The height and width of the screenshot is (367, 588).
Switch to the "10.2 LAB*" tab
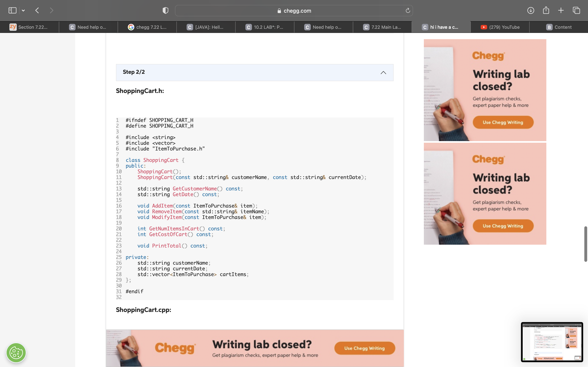pos(265,27)
